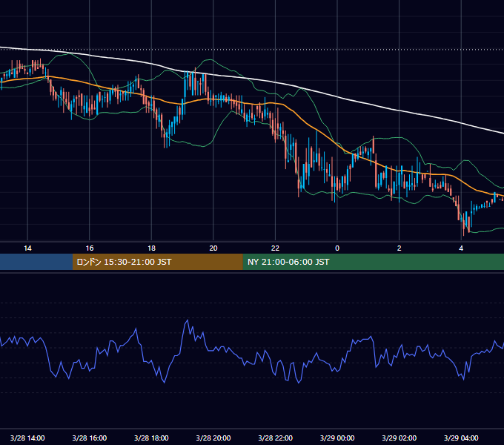Click hour label 0 on price chart axis

[x=337, y=248]
